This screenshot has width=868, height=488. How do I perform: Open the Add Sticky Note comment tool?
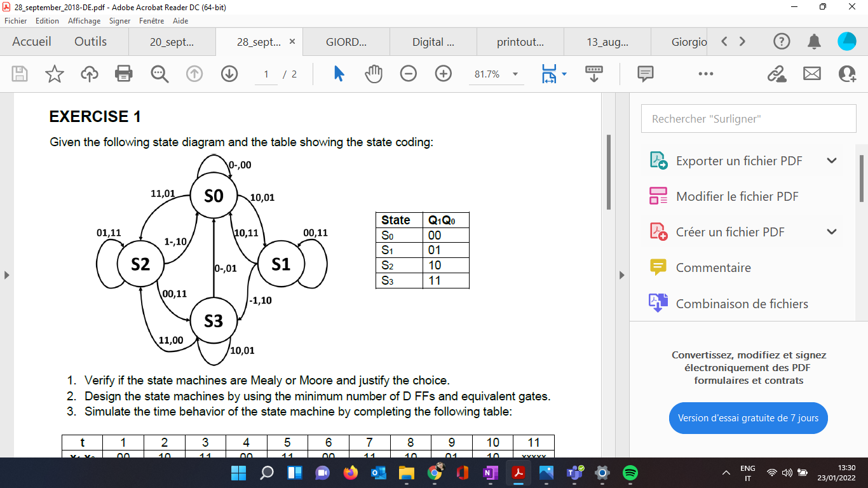[x=645, y=74]
